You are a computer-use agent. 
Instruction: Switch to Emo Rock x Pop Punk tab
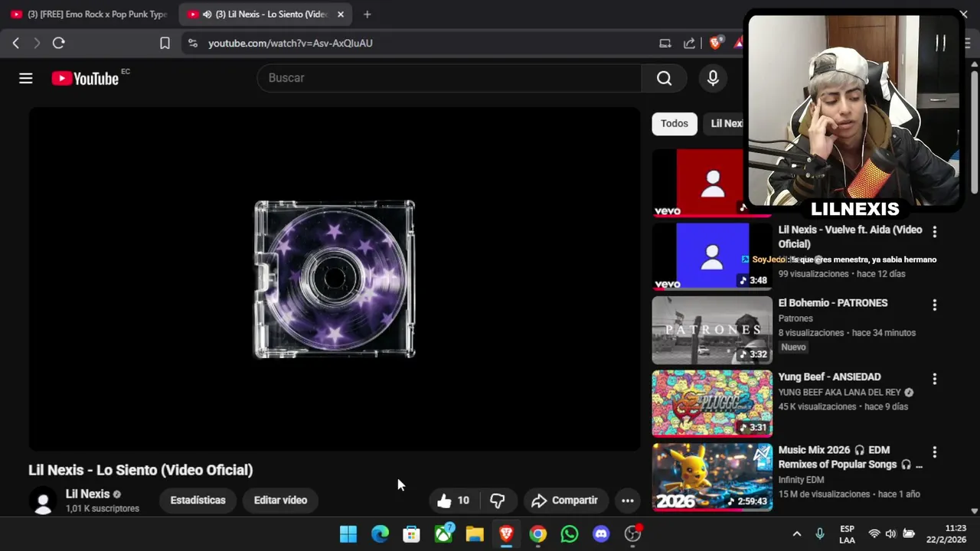[x=90, y=15]
